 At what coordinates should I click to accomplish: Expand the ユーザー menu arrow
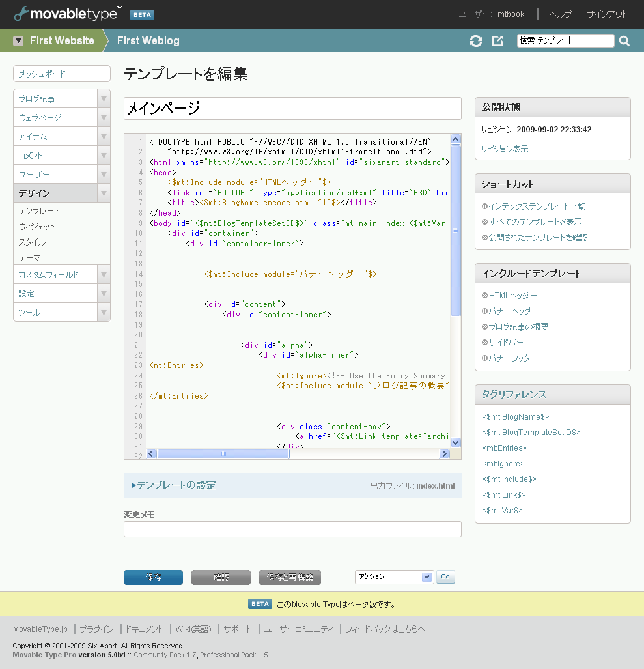pyautogui.click(x=104, y=175)
